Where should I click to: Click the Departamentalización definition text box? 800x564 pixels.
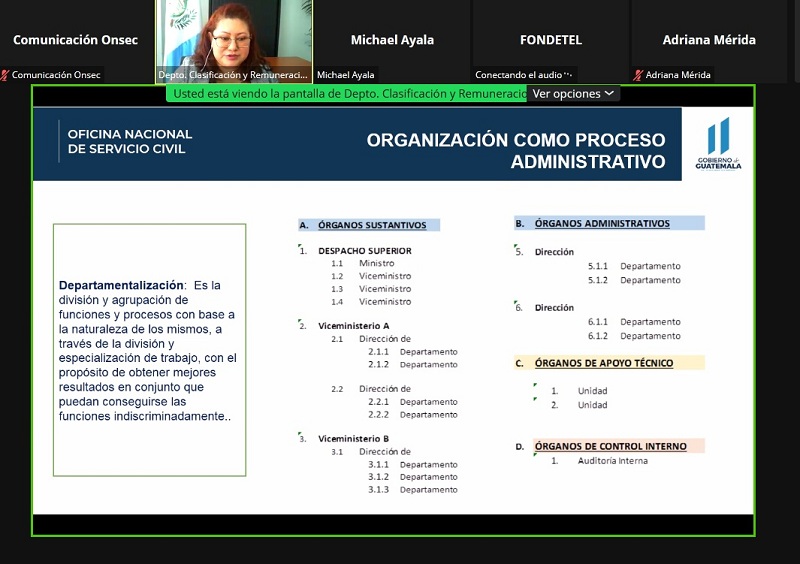tap(149, 350)
